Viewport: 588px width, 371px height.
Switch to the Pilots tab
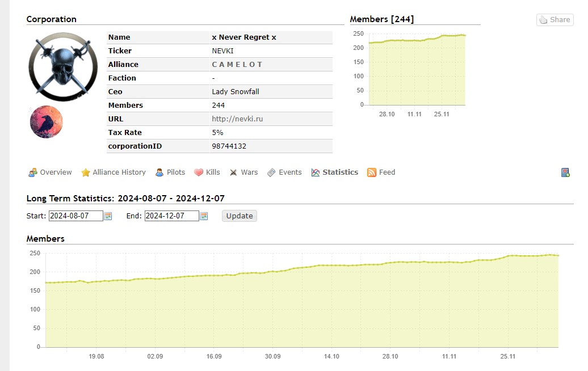(x=176, y=172)
